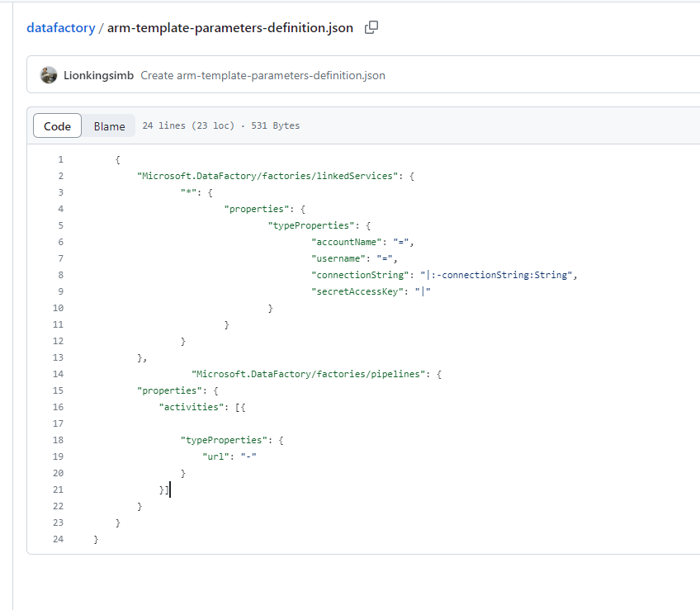Image resolution: width=700 pixels, height=610 pixels.
Task: Click "Microsoft.DataFactory/factories/linkedServices" key
Action: tap(267, 176)
